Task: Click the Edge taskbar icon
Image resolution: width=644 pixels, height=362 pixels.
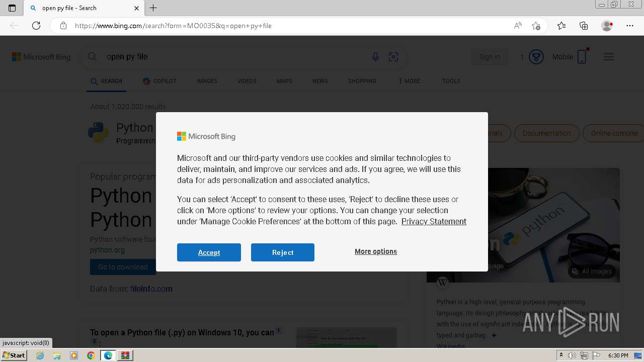Action: (108, 355)
